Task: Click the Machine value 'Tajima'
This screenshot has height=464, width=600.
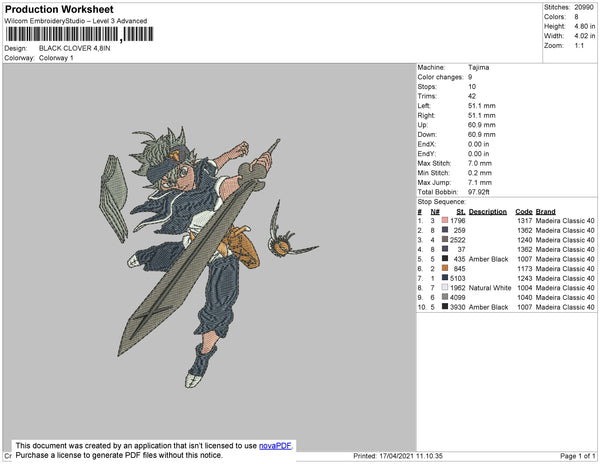Action: point(478,67)
